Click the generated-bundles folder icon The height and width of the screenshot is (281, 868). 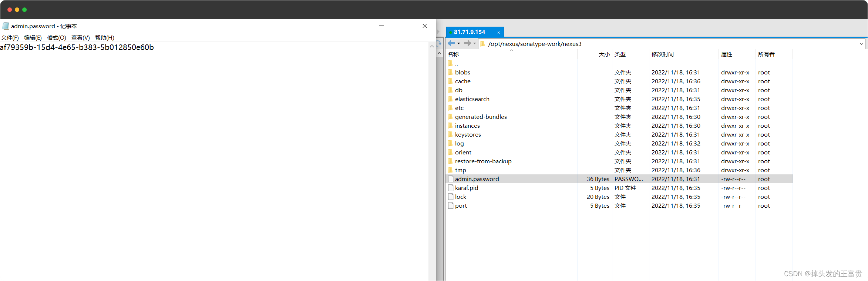pos(450,117)
